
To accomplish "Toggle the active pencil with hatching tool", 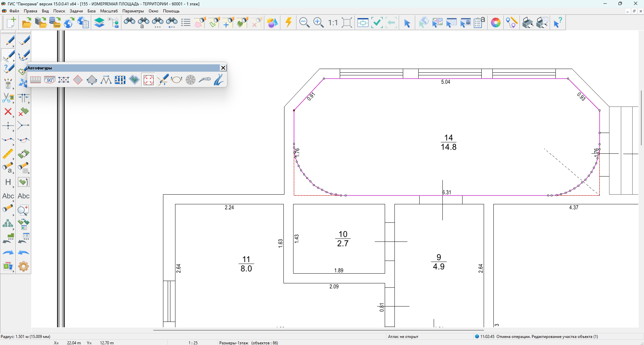I will [8, 56].
